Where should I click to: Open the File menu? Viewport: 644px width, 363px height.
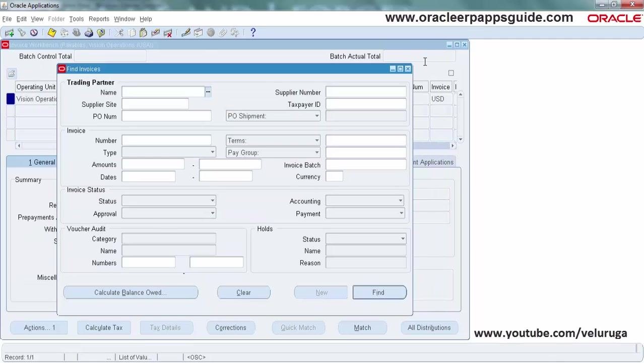pos(7,19)
